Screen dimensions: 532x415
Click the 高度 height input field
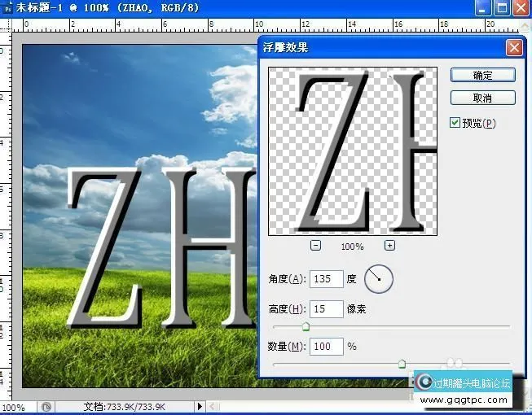point(327,309)
